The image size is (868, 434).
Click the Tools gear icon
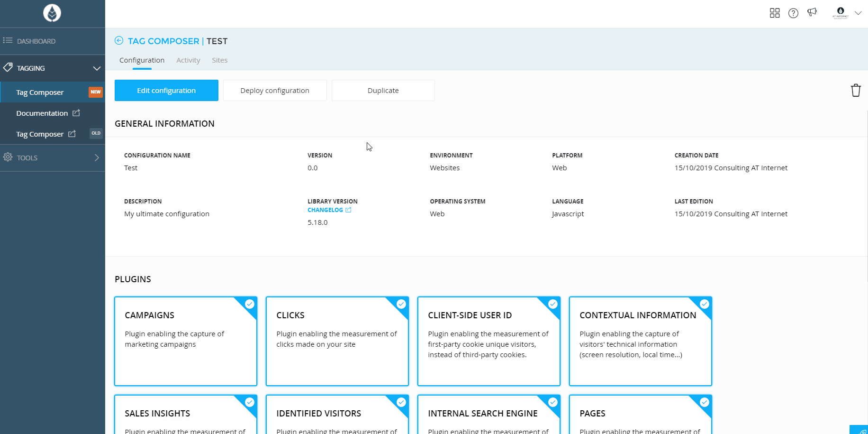(8, 157)
